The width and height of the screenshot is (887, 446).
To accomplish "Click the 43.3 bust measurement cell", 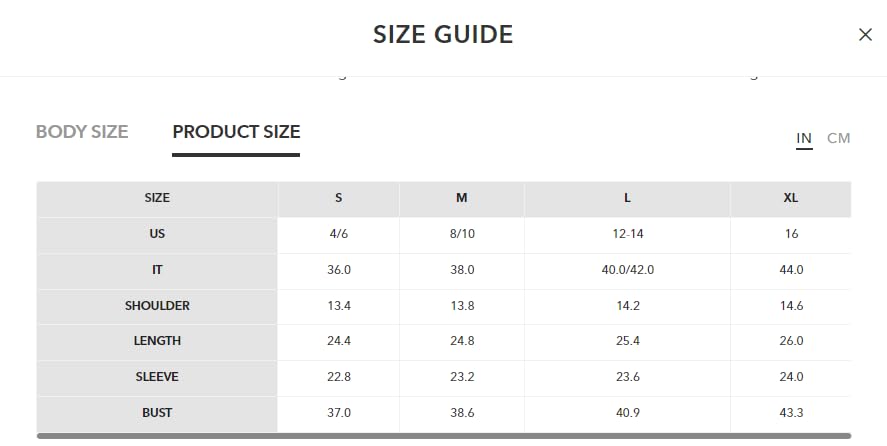I will click(x=791, y=413).
